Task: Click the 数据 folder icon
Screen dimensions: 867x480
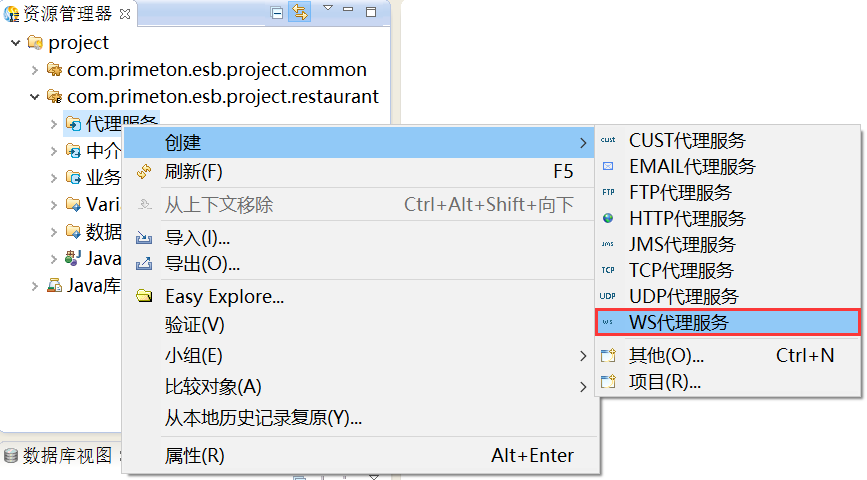Action: (73, 231)
